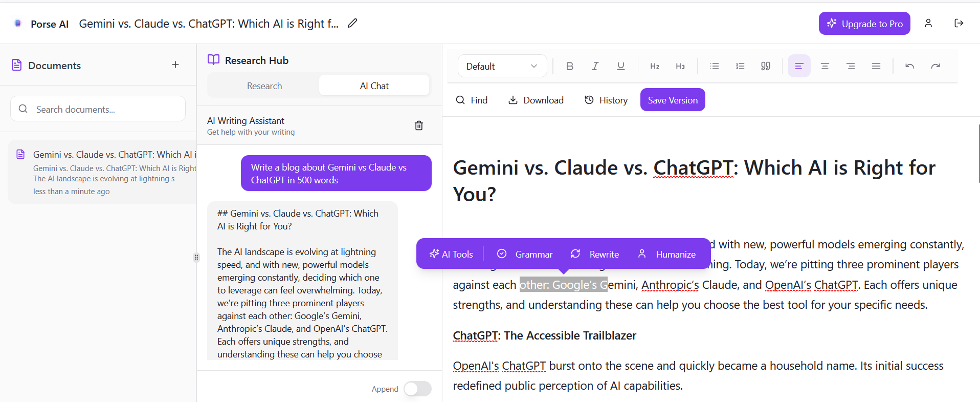Image resolution: width=980 pixels, height=402 pixels.
Task: Click the panel resize handle
Action: tap(196, 257)
